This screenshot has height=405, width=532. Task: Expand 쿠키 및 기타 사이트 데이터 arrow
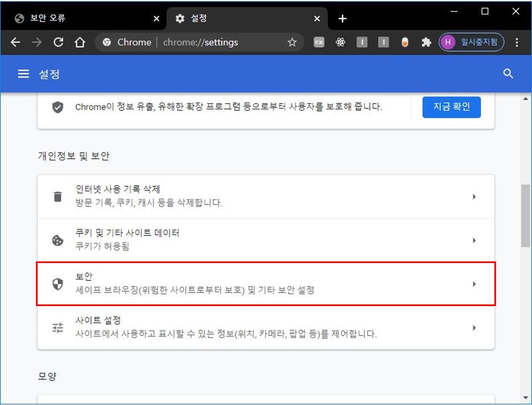474,240
